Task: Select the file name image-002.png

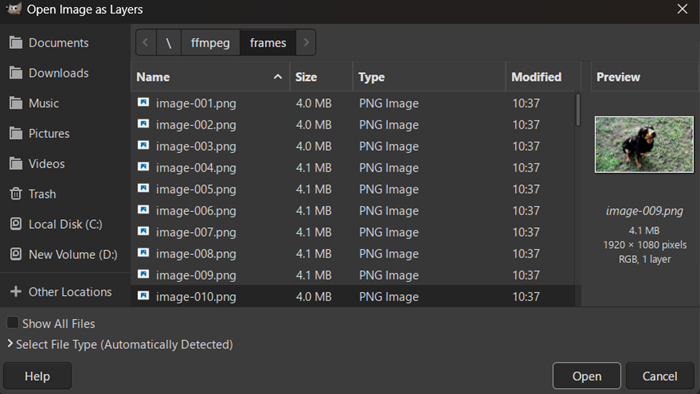Action: (196, 124)
